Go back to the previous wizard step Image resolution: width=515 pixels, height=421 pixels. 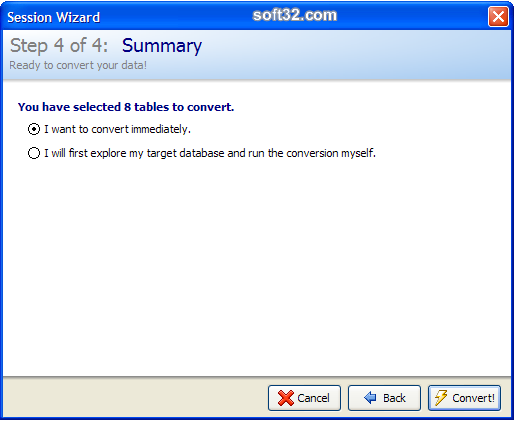click(x=384, y=398)
